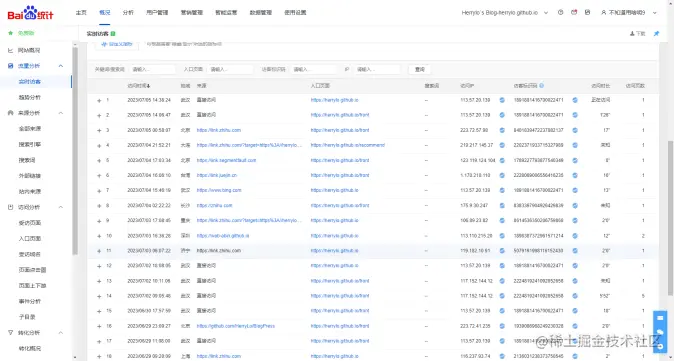Open the Herrylo's Blog site selector dropdown
This screenshot has width=674, height=361.
point(546,13)
